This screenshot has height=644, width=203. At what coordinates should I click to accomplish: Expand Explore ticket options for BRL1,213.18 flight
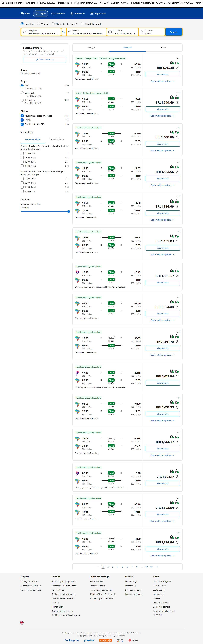point(162,81)
